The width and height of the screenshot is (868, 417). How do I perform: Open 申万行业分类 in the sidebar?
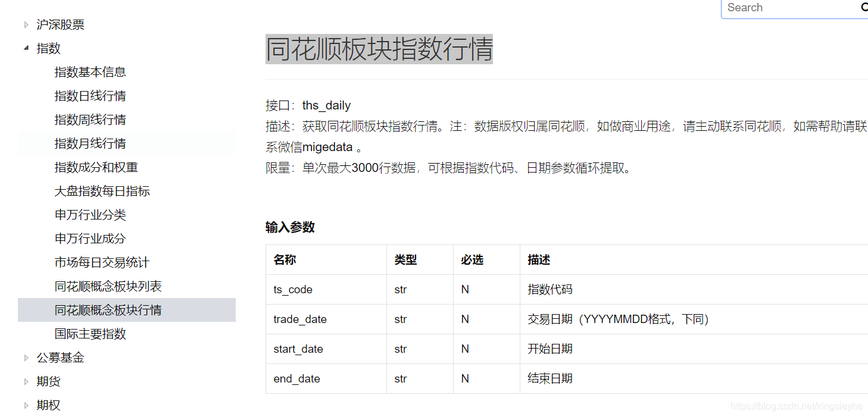90,215
